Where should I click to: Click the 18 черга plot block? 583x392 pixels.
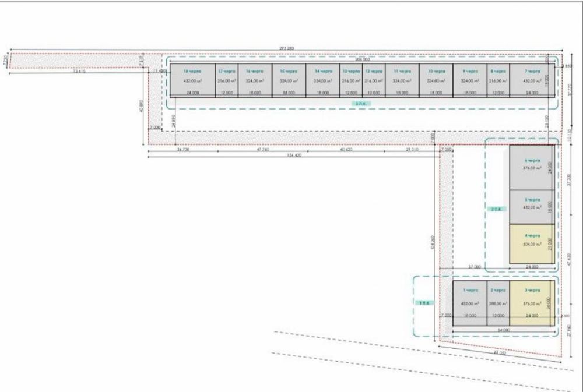pos(192,80)
